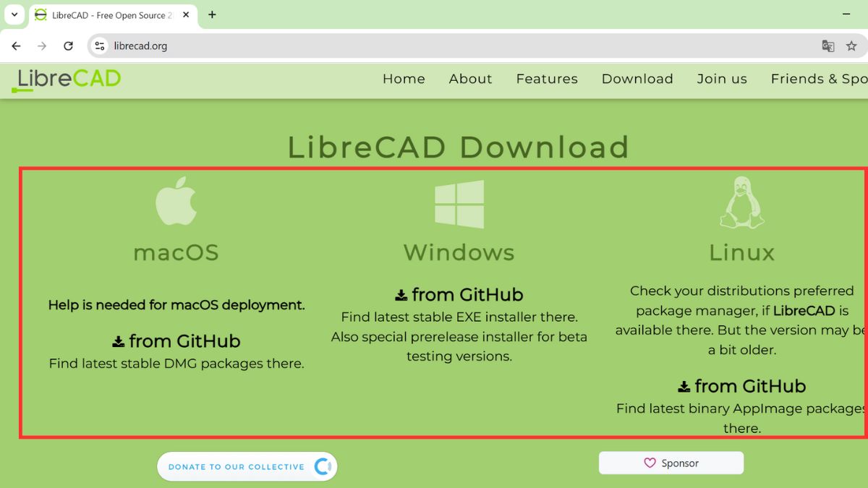Select Download in the navigation bar
This screenshot has height=488, width=868.
pos(637,79)
